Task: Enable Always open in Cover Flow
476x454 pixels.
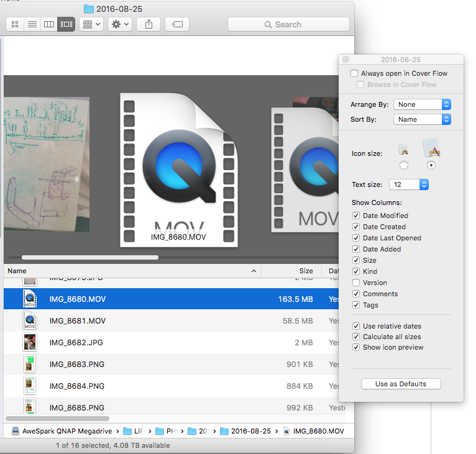Action: (x=354, y=73)
